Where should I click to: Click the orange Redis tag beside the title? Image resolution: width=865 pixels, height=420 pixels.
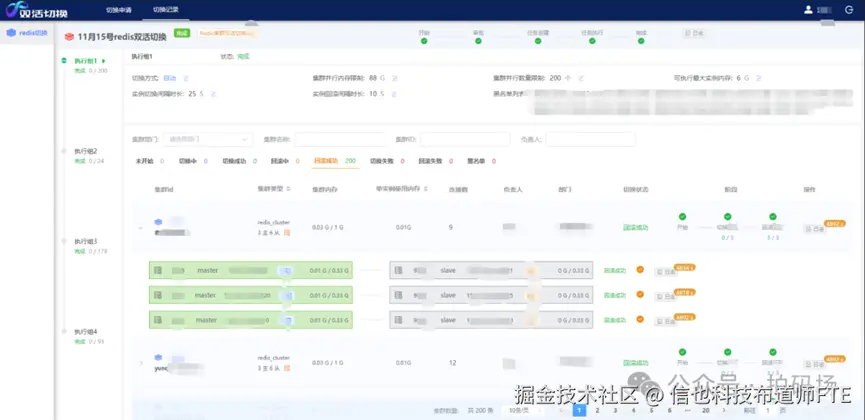(227, 33)
